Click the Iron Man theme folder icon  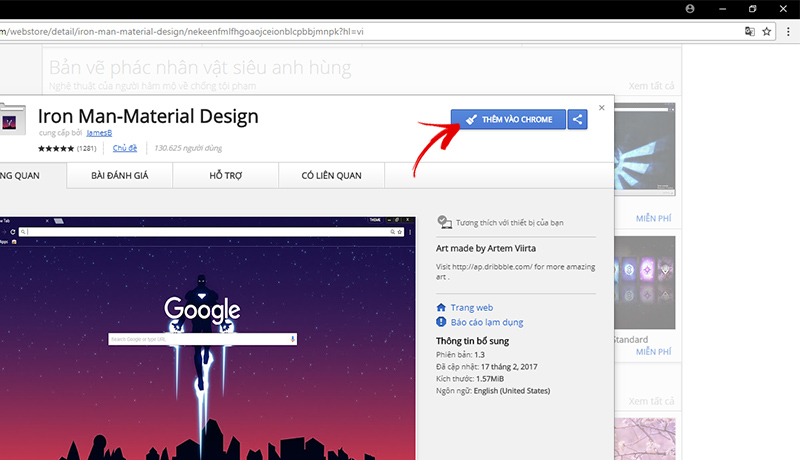(12, 119)
